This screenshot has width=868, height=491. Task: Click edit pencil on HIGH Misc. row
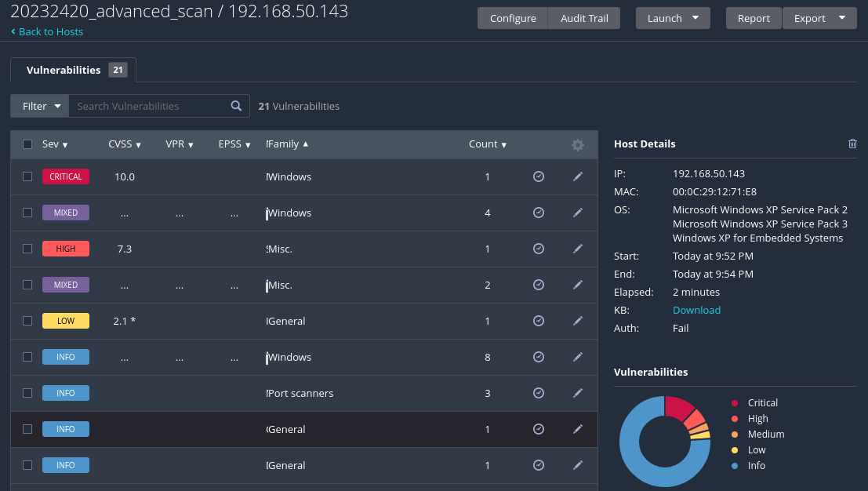[x=577, y=249]
